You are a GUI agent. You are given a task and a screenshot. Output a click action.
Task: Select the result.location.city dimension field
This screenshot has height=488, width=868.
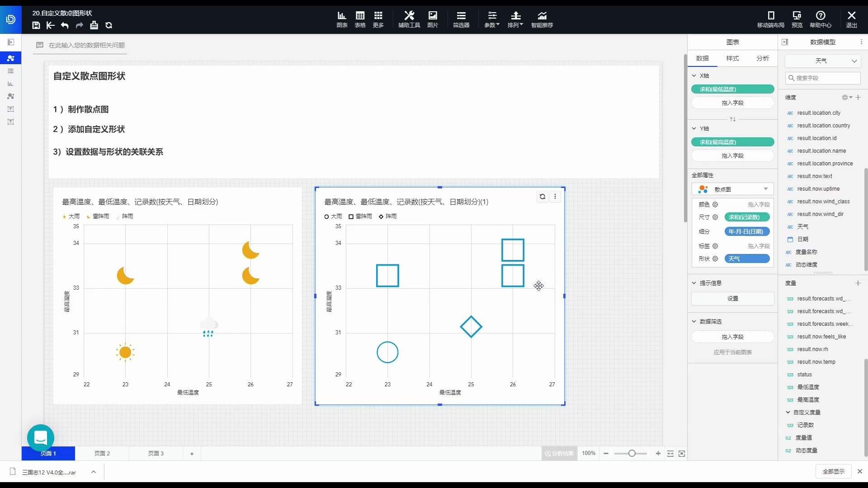[x=819, y=113]
